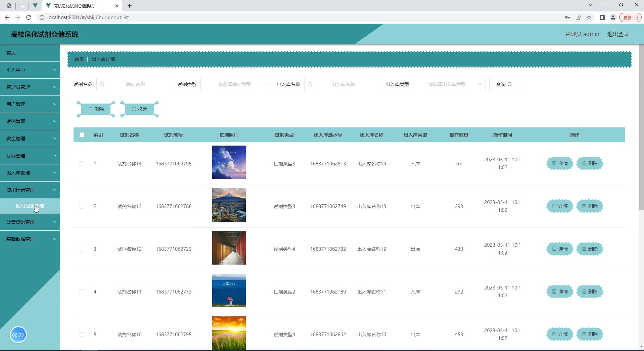644x351 pixels.
Task: Click the 02:03 timer circle
Action: coord(18,335)
